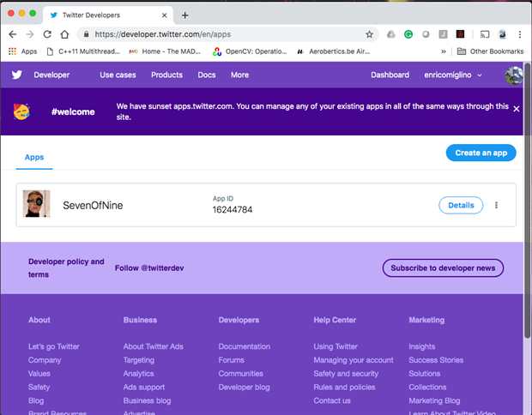Click the Twitter bird logo
Viewport: 532px width, 415px height.
[x=16, y=75]
